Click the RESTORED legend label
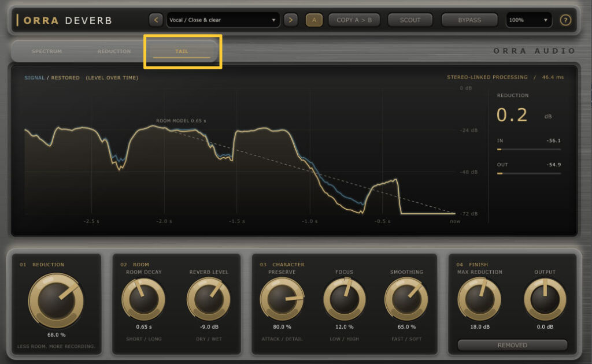 pos(65,77)
